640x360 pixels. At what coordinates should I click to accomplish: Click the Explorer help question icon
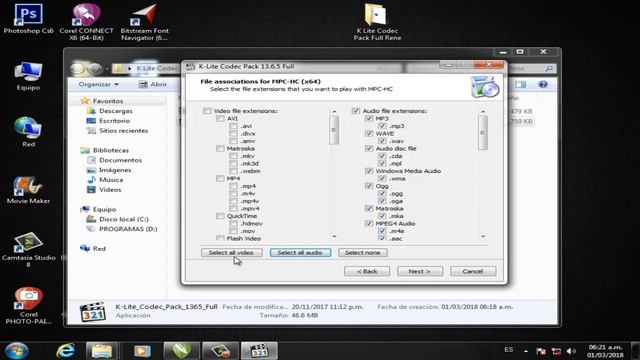(543, 84)
